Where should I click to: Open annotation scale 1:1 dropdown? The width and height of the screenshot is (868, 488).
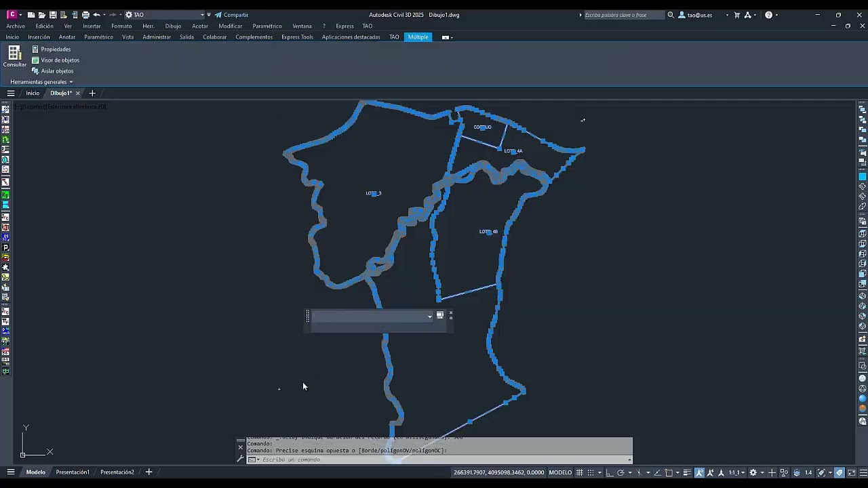pyautogui.click(x=736, y=472)
